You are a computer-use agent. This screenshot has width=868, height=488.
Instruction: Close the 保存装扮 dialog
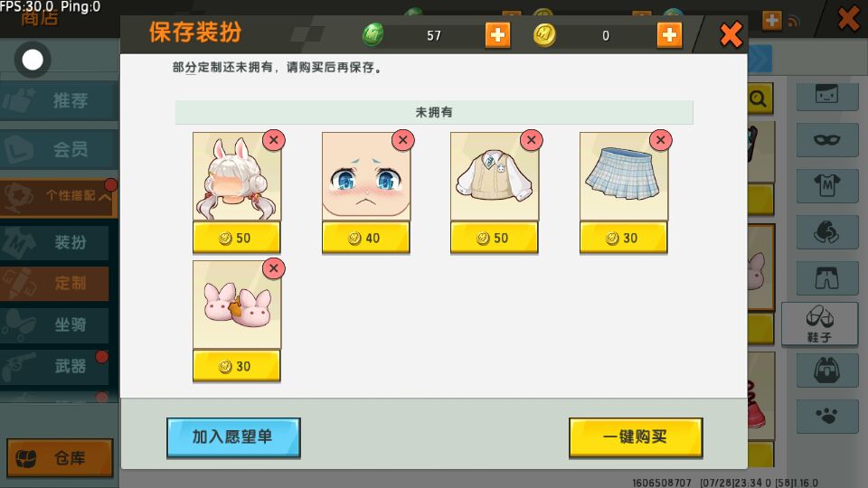click(731, 35)
